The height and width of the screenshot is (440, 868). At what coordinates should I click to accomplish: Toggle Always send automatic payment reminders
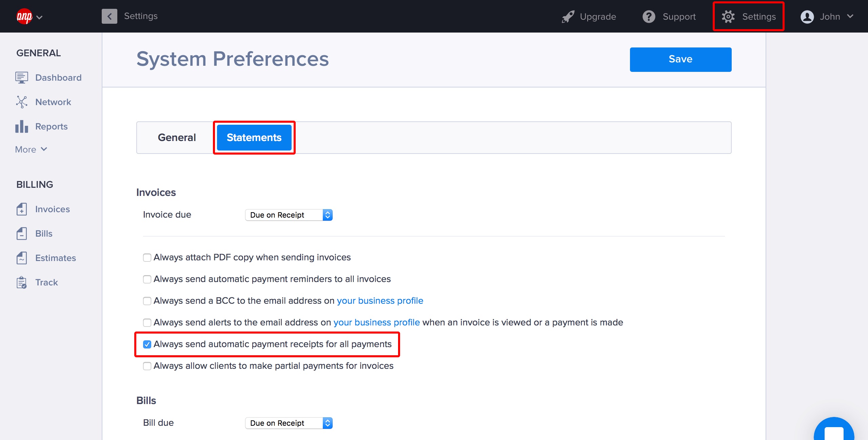tap(147, 279)
